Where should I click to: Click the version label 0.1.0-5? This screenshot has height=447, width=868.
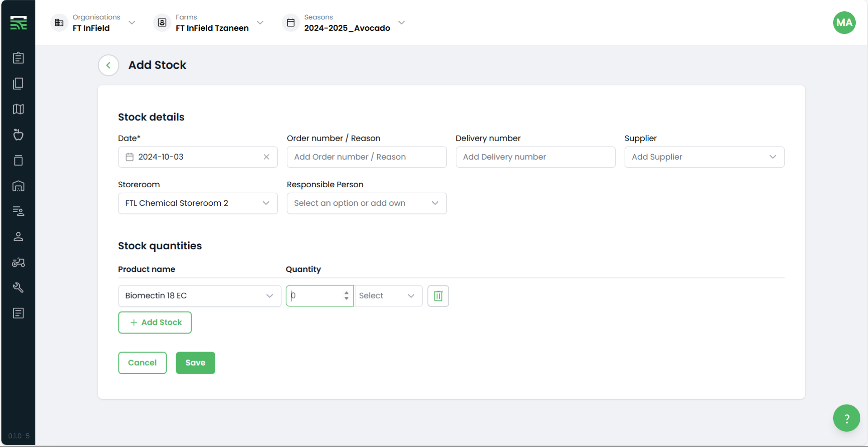coord(19,436)
